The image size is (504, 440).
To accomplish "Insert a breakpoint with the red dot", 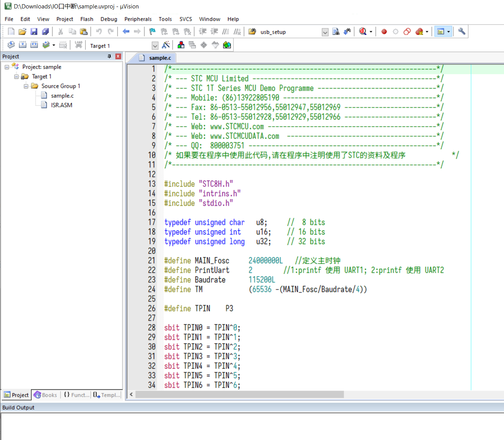I will pos(384,32).
